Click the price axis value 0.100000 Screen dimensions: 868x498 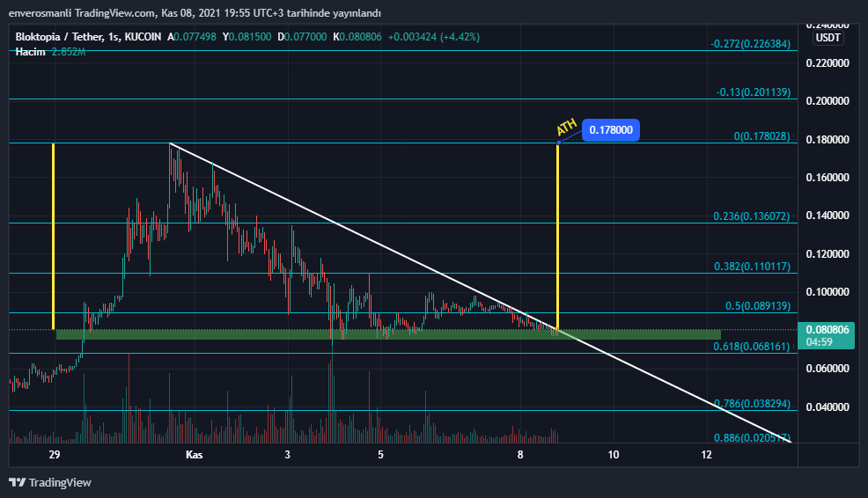click(x=828, y=292)
